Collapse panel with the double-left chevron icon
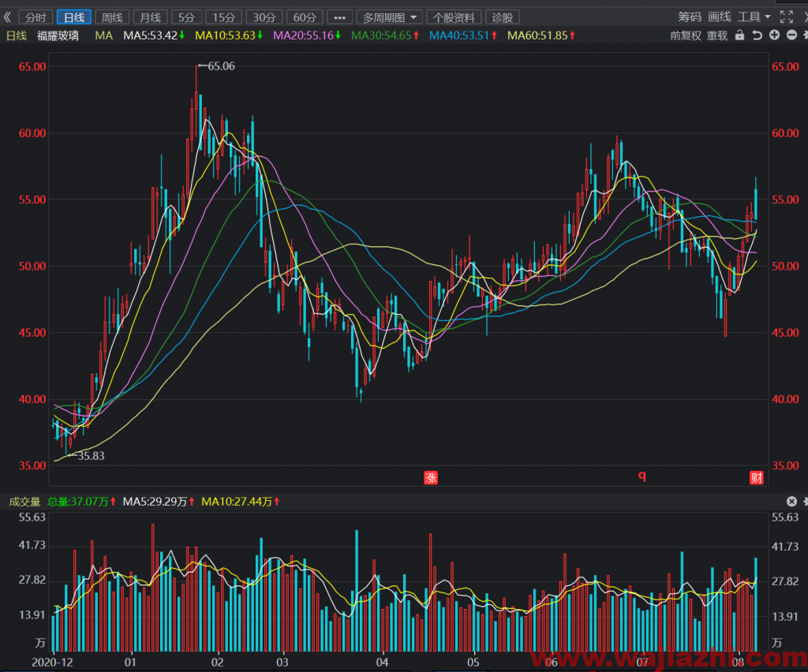The image size is (808, 672). pyautogui.click(x=7, y=17)
